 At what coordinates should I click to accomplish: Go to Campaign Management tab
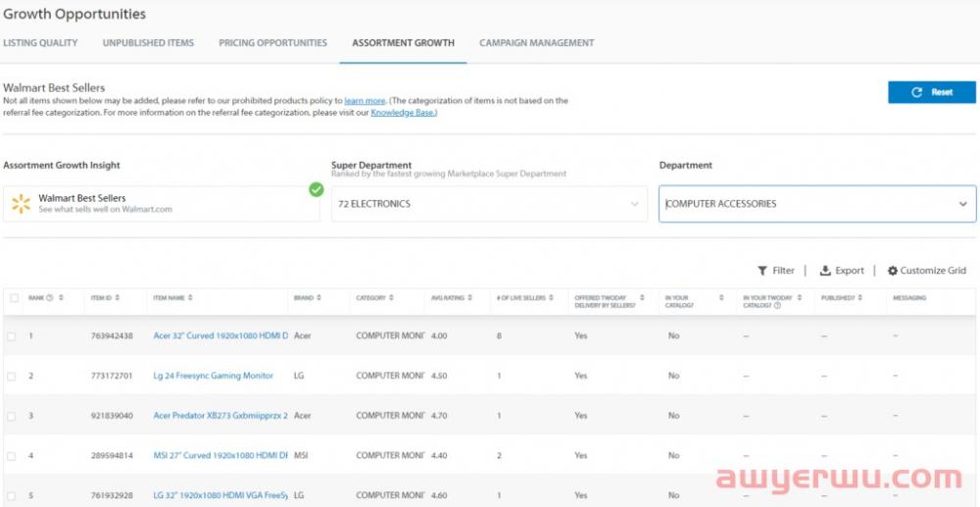coord(536,43)
